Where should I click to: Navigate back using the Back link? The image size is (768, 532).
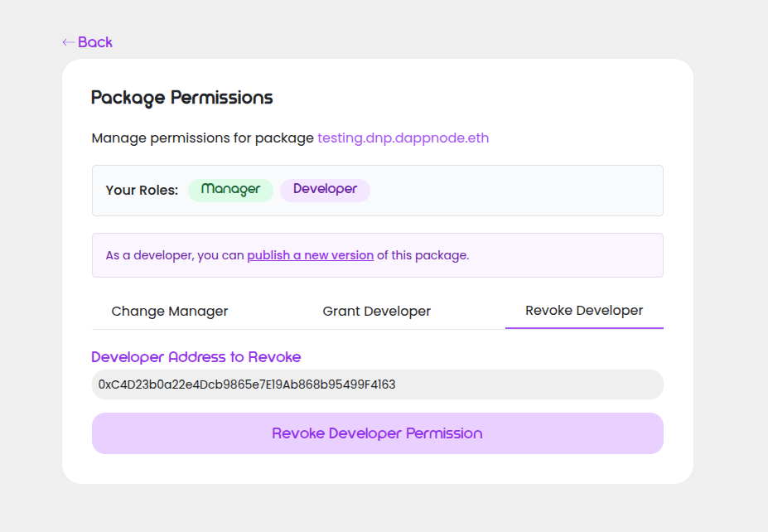click(x=87, y=41)
